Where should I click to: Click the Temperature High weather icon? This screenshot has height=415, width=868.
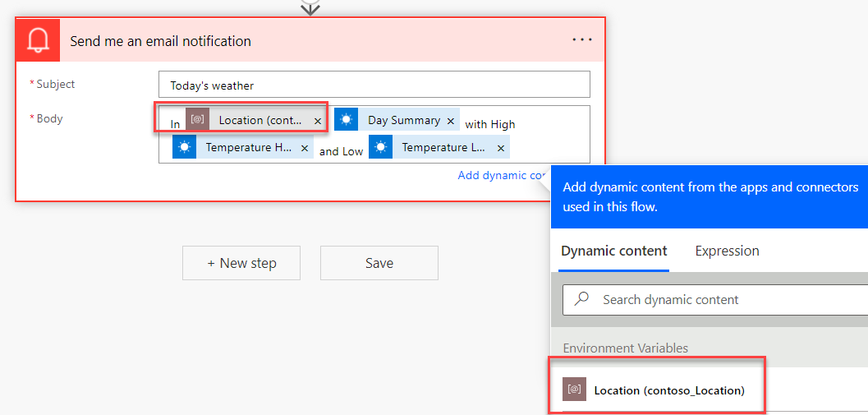[x=184, y=147]
